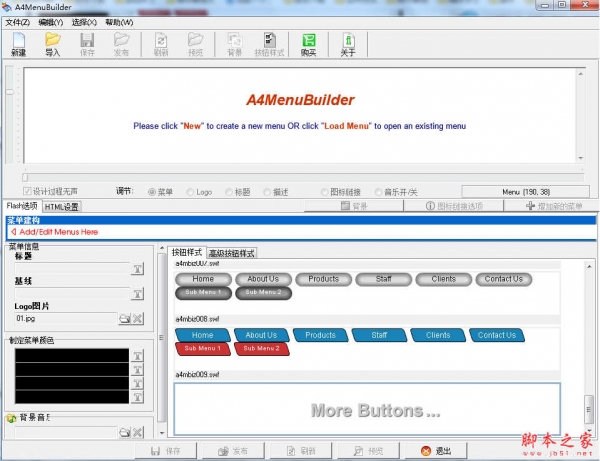Select the blue a4mbiz008 button style thumbnail
Image resolution: width=600 pixels, height=461 pixels.
point(367,348)
